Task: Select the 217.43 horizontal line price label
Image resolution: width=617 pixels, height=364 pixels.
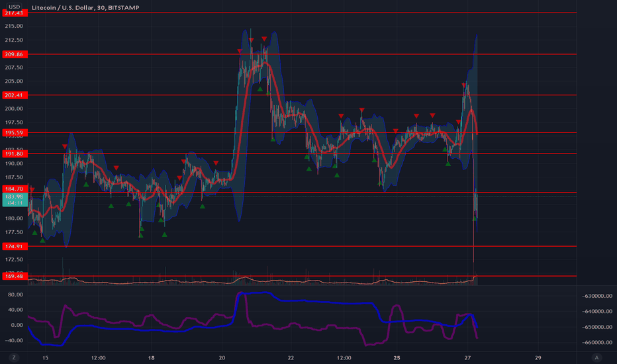Action: [x=15, y=13]
